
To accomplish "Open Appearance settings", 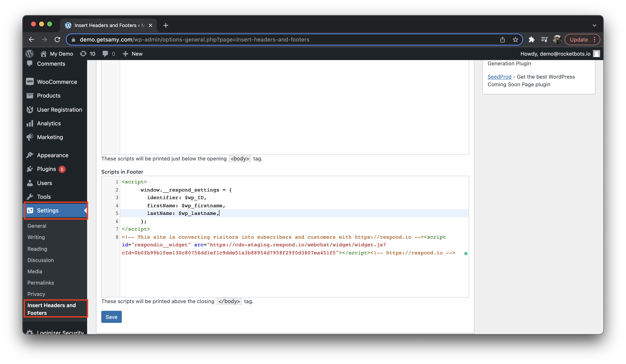I will coord(52,155).
